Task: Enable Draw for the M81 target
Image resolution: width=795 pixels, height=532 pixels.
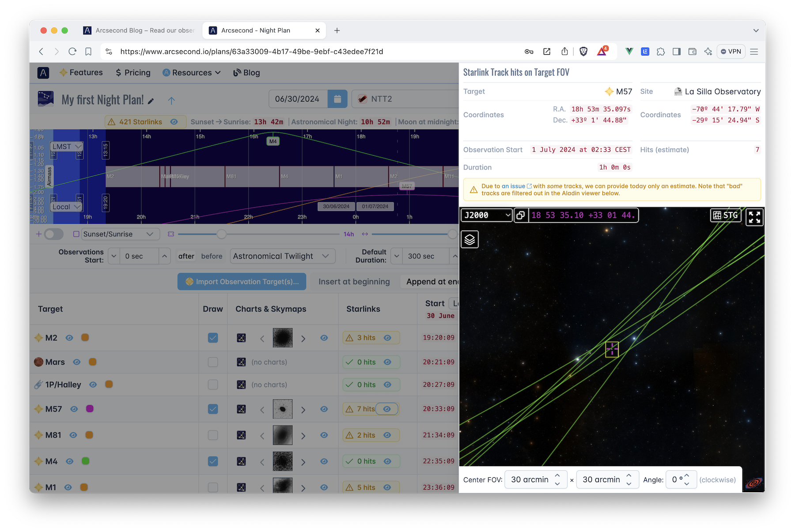Action: coord(213,435)
